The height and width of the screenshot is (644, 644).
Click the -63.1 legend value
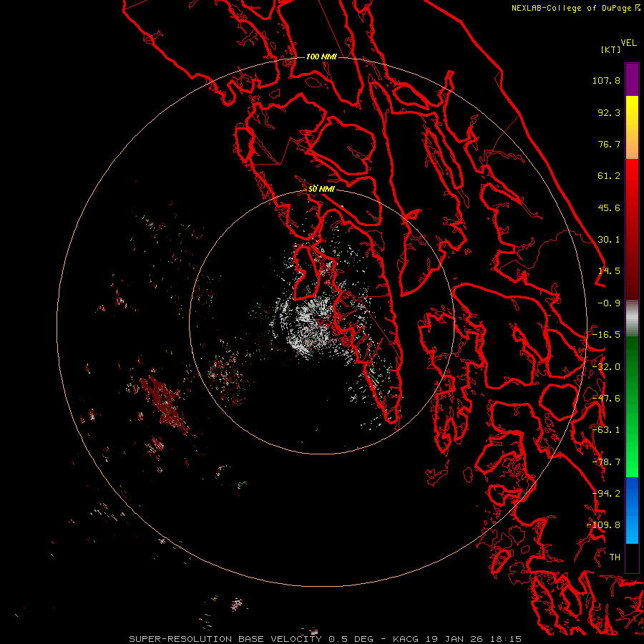point(606,430)
